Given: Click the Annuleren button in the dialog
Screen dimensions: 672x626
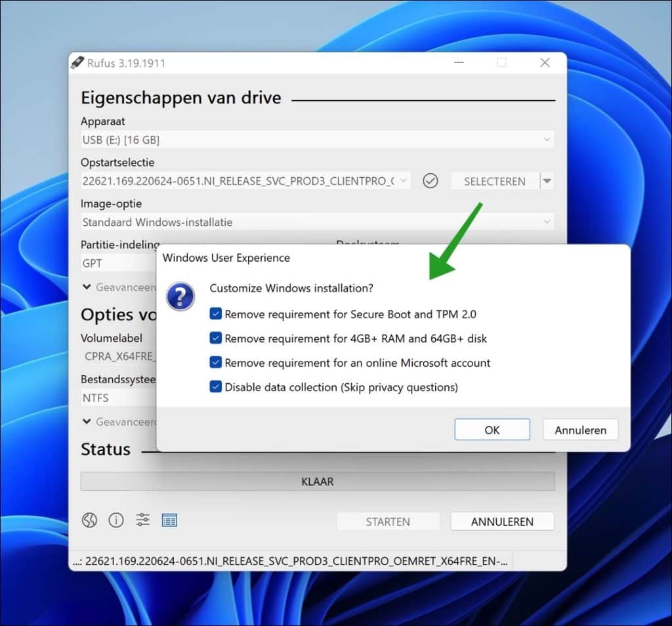Looking at the screenshot, I should click(580, 430).
